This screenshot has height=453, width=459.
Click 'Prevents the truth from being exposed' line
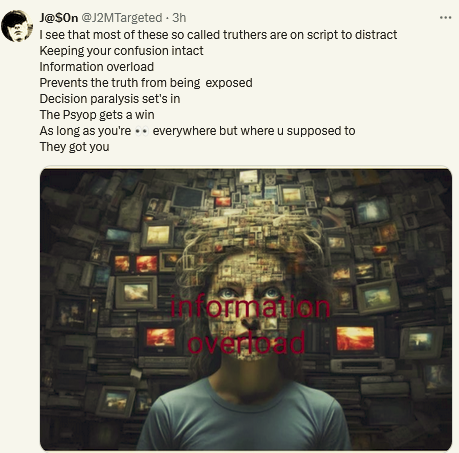[146, 83]
